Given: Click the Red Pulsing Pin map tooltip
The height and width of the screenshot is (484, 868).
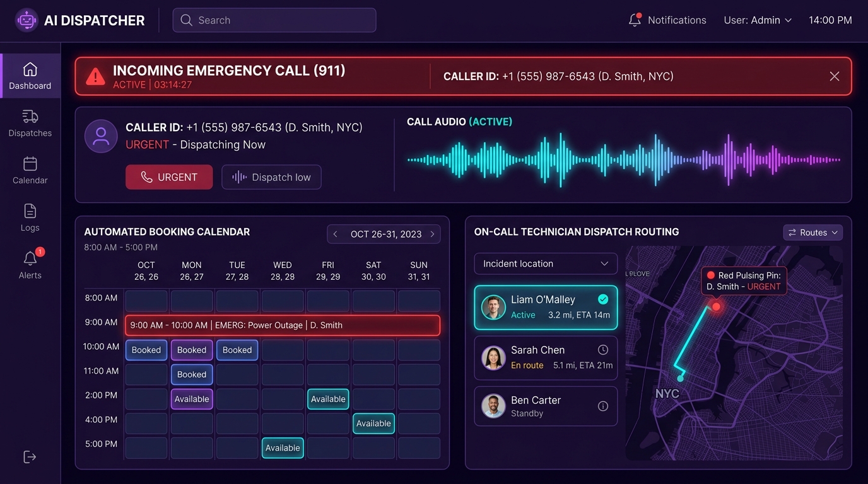Looking at the screenshot, I should tap(744, 281).
